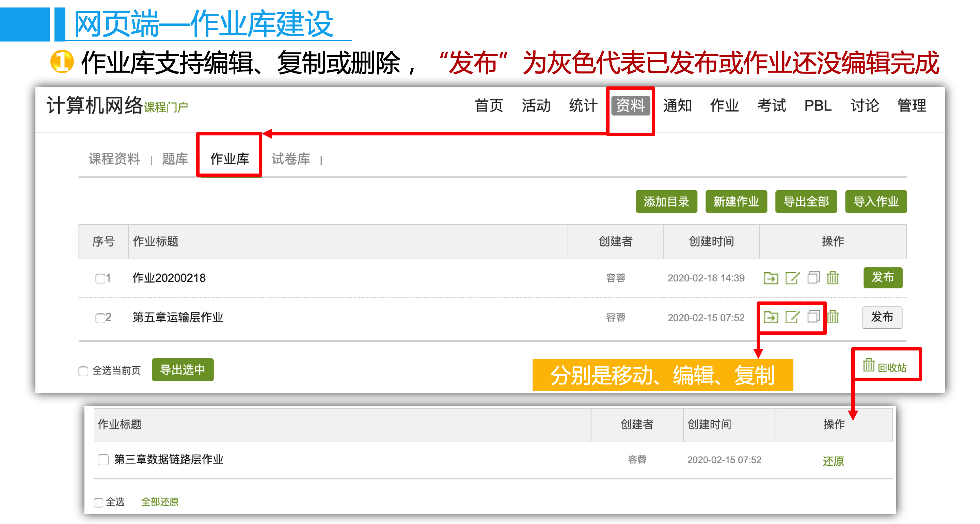This screenshot has width=980, height=524.
Task: Click copy icon for 作业20200218
Action: [x=813, y=278]
